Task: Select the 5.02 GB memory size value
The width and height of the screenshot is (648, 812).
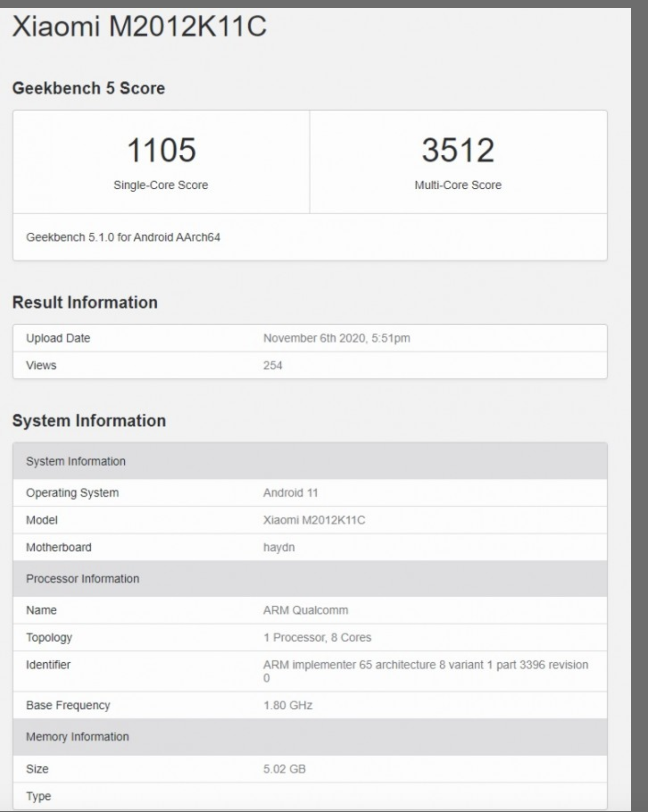Action: [284, 769]
